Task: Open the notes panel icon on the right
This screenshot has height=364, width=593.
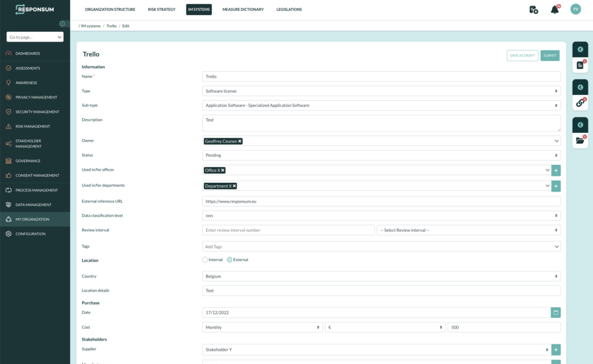Action: pos(580,65)
